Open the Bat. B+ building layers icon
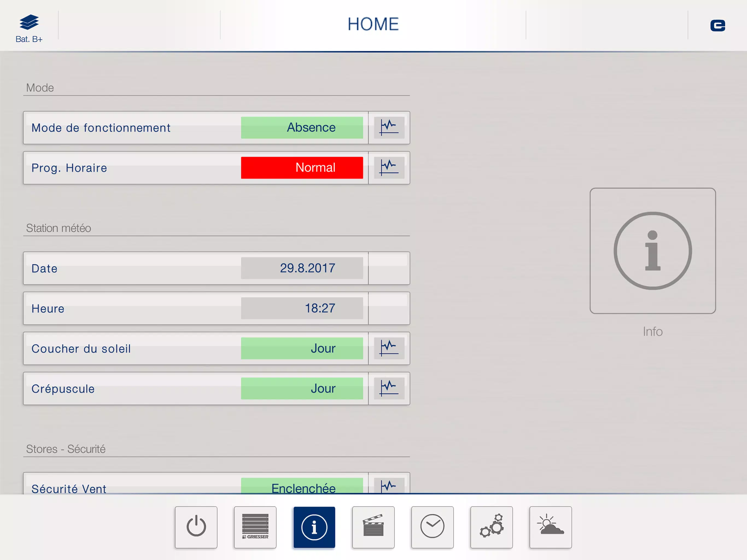 [29, 28]
